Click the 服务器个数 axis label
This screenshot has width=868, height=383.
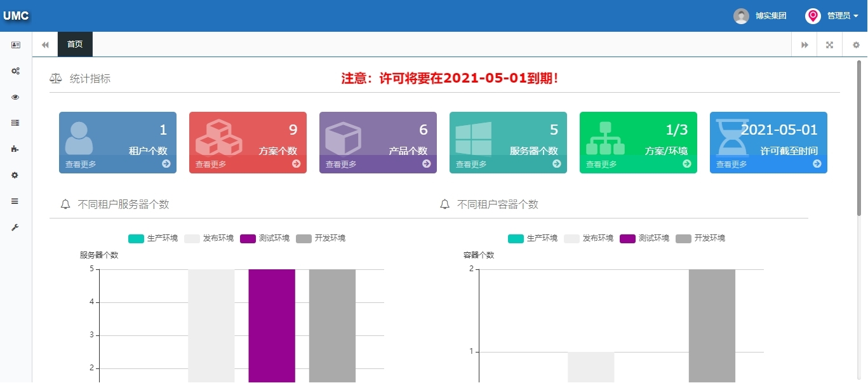point(99,255)
